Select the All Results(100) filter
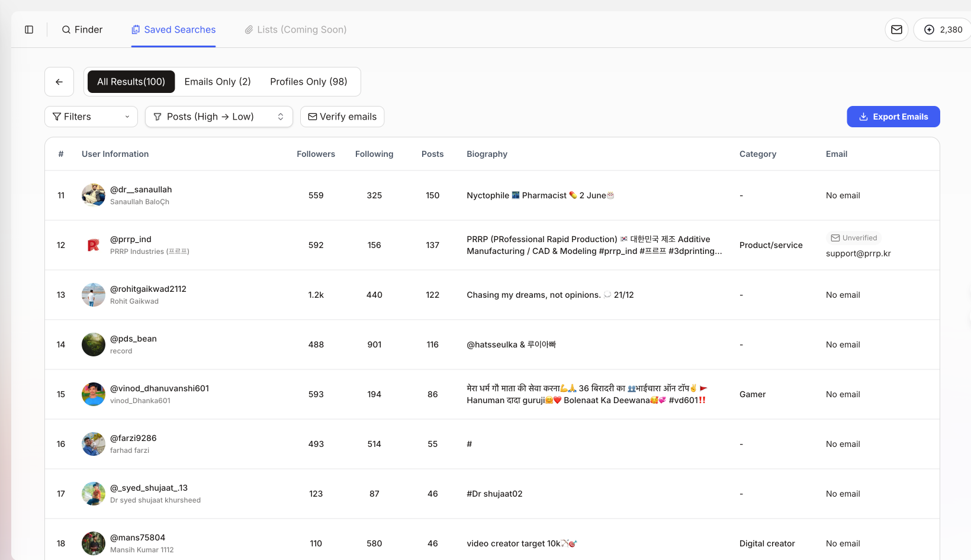This screenshot has height=560, width=971. pyautogui.click(x=131, y=82)
